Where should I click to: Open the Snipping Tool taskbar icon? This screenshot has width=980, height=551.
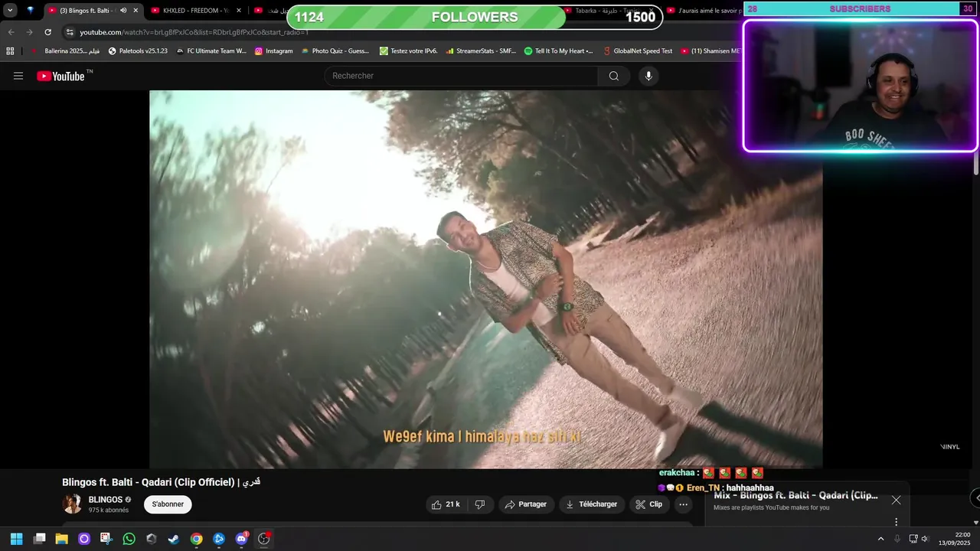click(x=106, y=539)
